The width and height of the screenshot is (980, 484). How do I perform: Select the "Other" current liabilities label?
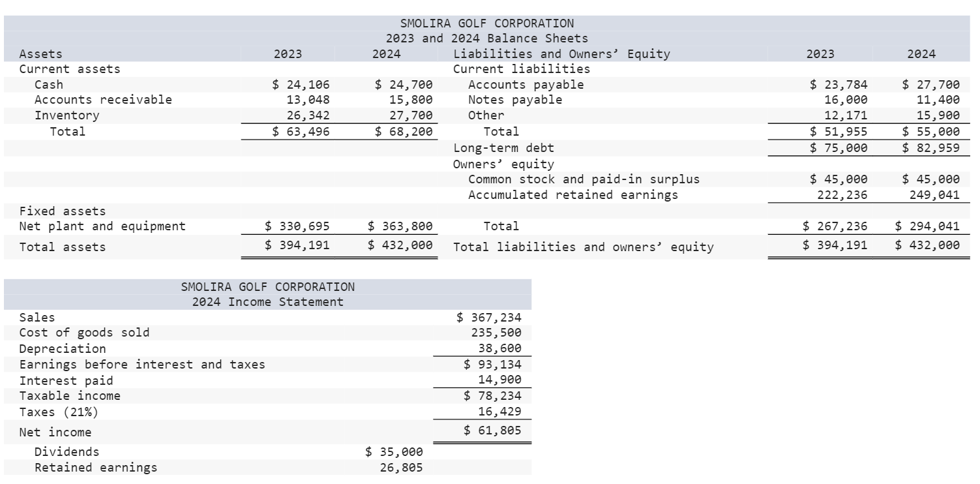[486, 115]
